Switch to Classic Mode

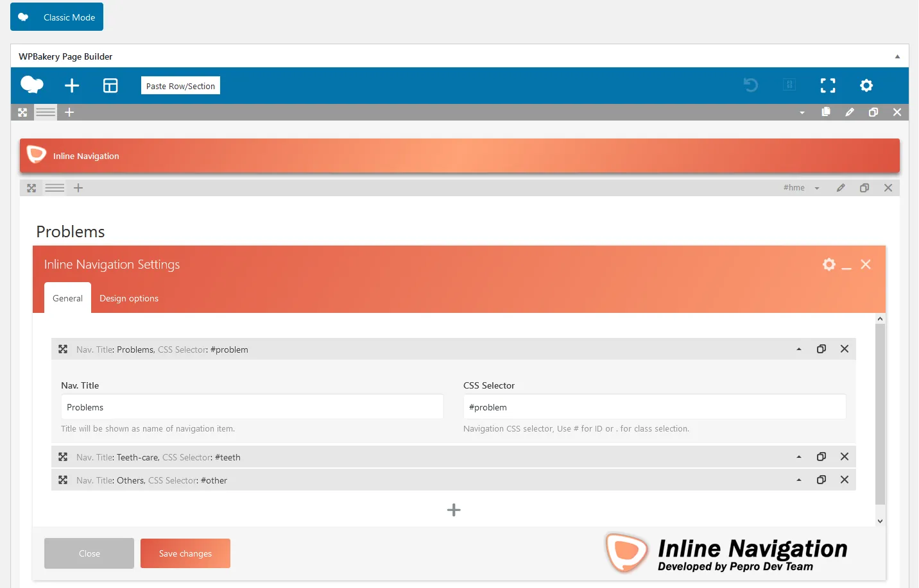[56, 17]
